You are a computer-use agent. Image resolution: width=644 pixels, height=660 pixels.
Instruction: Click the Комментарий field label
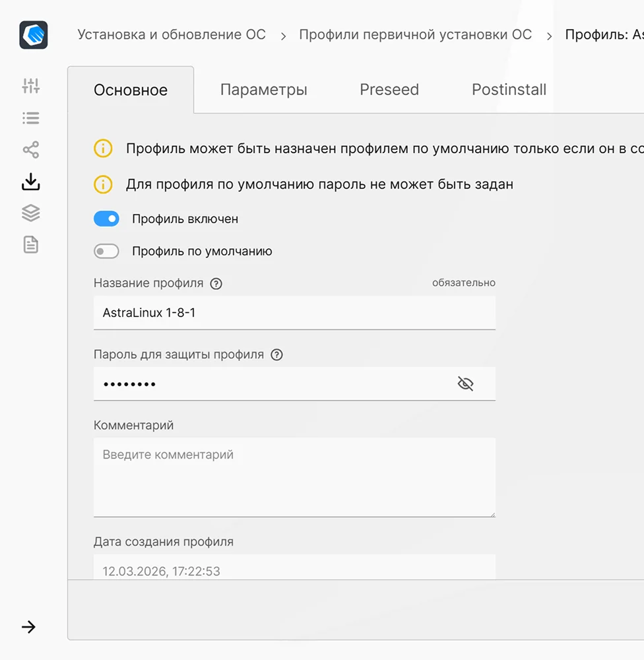pos(133,426)
